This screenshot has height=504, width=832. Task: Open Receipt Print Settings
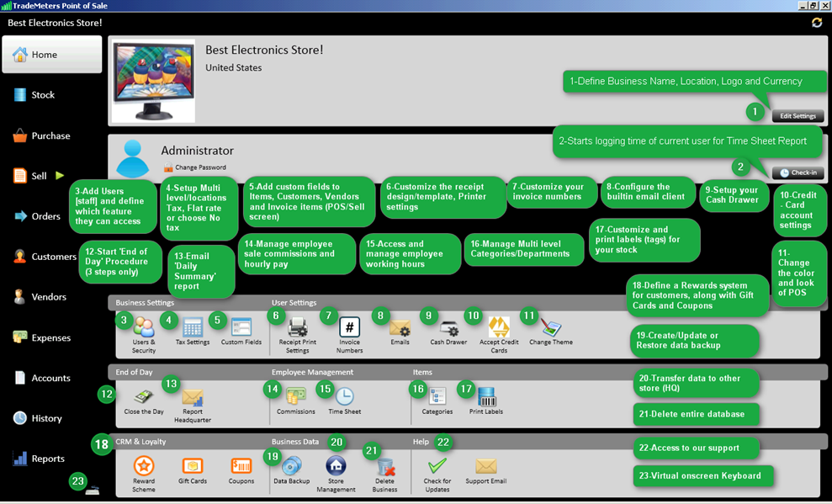click(x=297, y=328)
